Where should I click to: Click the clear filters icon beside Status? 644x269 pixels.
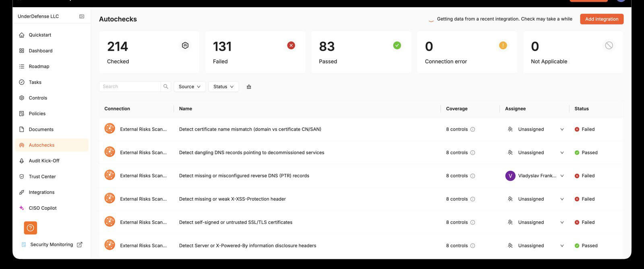[x=249, y=87]
